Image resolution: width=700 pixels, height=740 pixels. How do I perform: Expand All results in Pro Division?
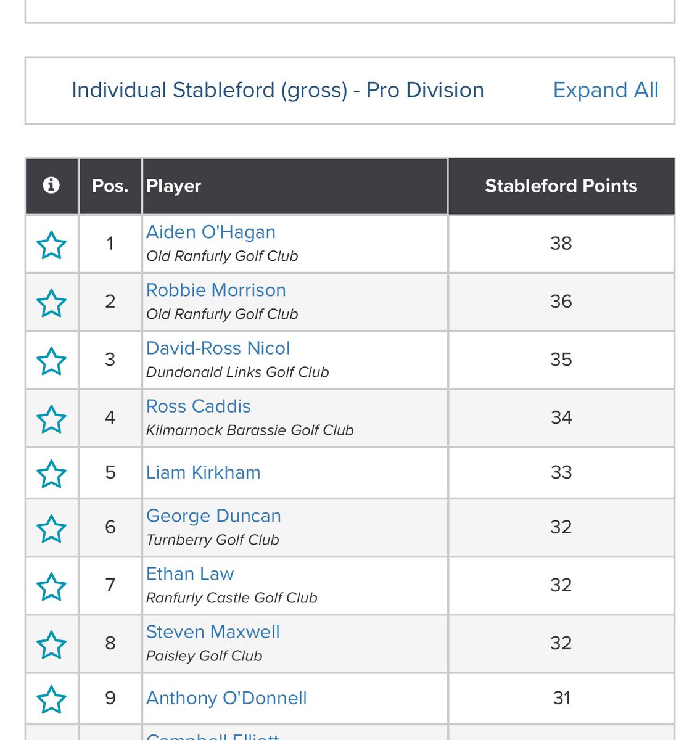tap(606, 90)
